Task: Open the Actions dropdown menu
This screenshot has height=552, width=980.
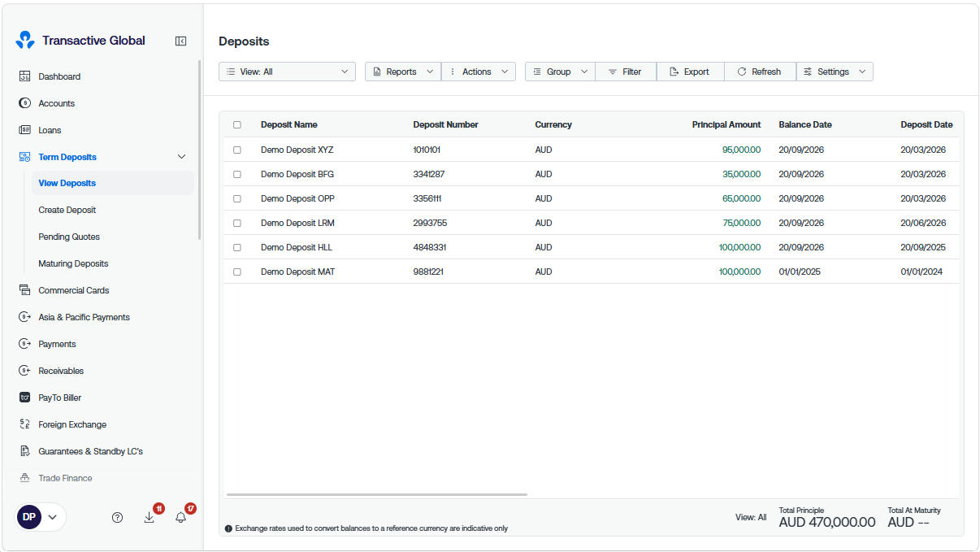Action: tap(479, 72)
